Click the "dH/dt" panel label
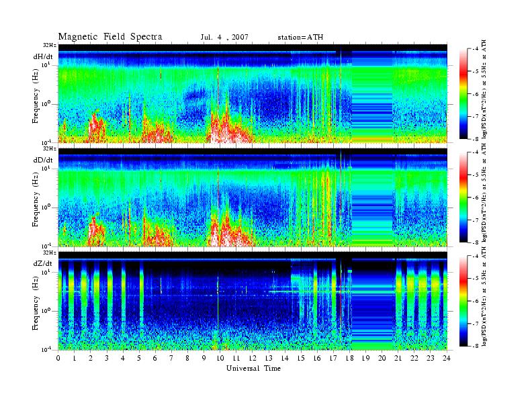532x411 pixels. (x=43, y=57)
